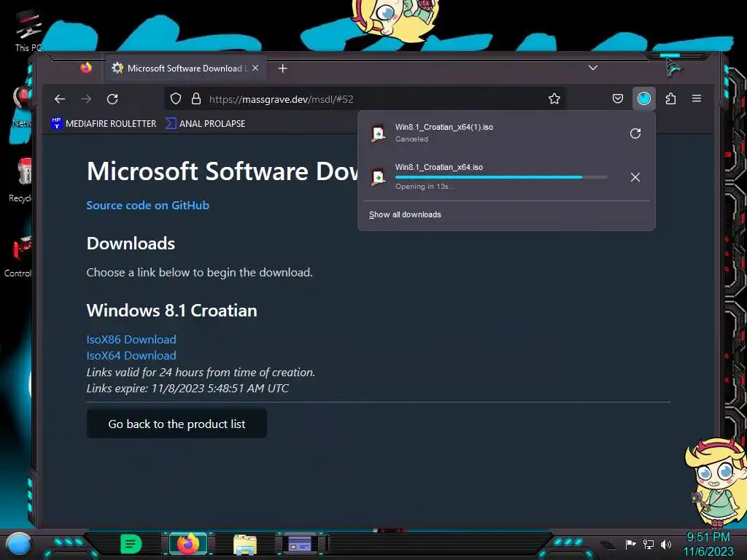The height and width of the screenshot is (560, 747).
Task: Open the Network desktop icon
Action: tap(22, 107)
